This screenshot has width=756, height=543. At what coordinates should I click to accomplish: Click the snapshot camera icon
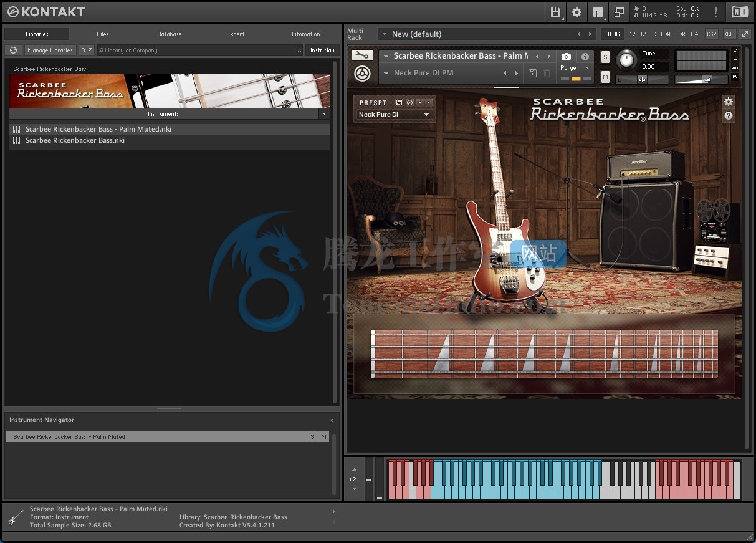(566, 57)
